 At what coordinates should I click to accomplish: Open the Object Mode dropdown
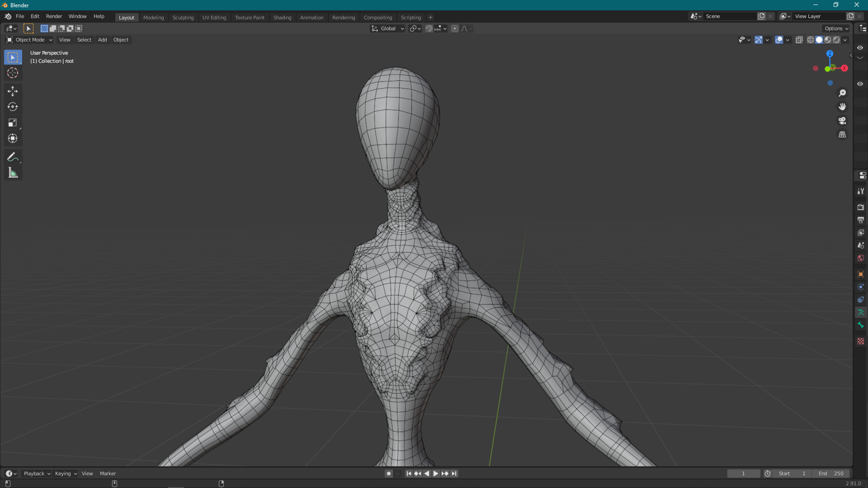point(28,40)
